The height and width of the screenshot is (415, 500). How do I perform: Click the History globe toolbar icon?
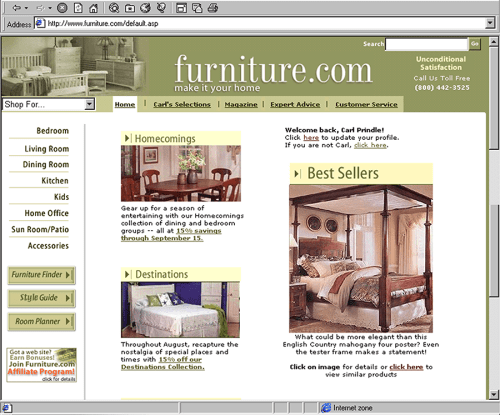(x=145, y=8)
